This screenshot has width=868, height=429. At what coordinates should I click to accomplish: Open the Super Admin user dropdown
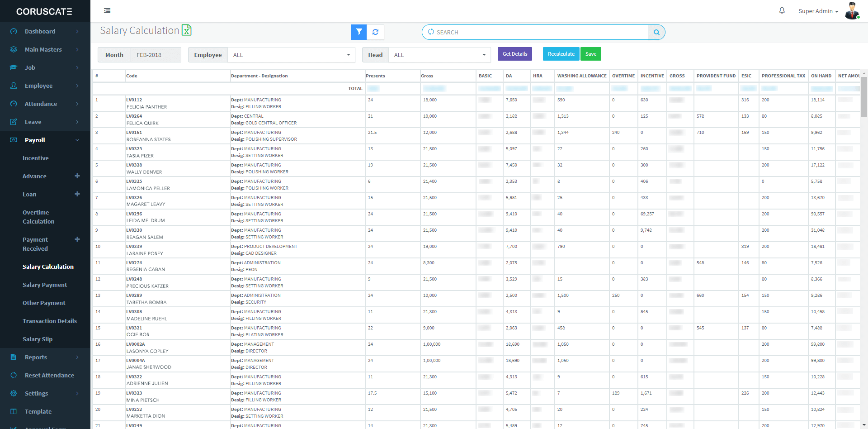[818, 11]
